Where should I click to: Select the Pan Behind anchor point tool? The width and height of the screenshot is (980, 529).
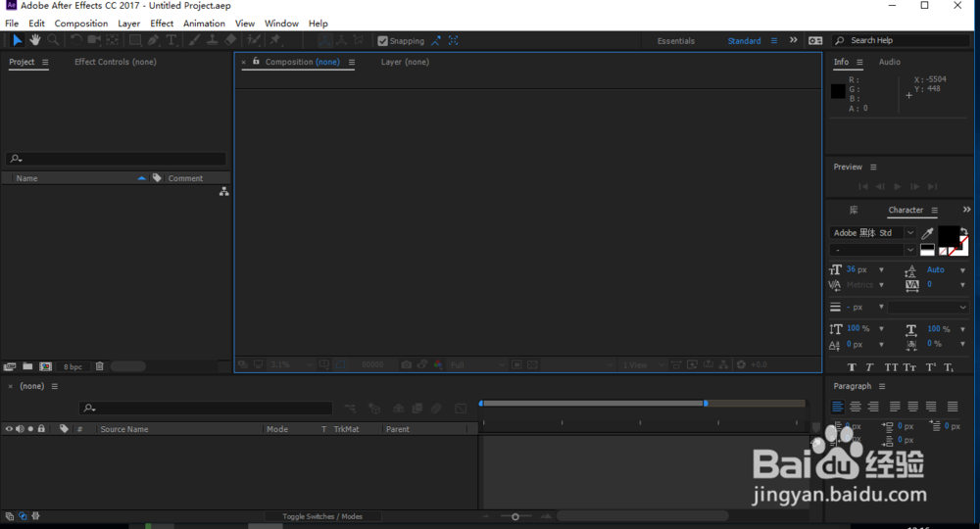point(113,40)
